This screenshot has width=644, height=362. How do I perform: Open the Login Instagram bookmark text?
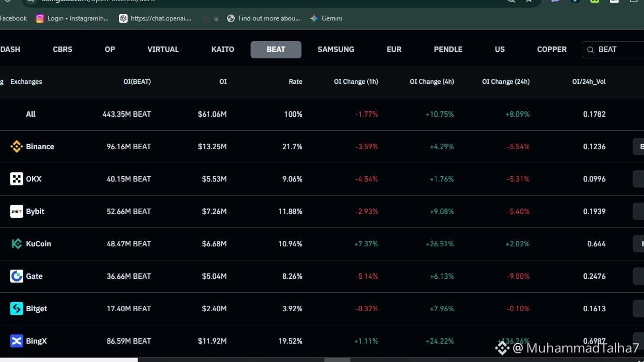78,18
